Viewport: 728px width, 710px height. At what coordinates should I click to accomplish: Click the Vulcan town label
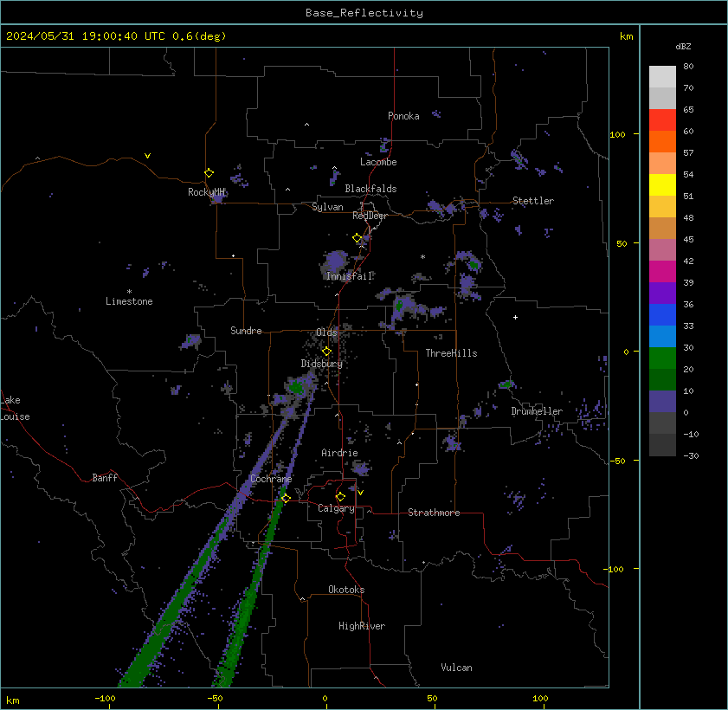[x=456, y=668]
